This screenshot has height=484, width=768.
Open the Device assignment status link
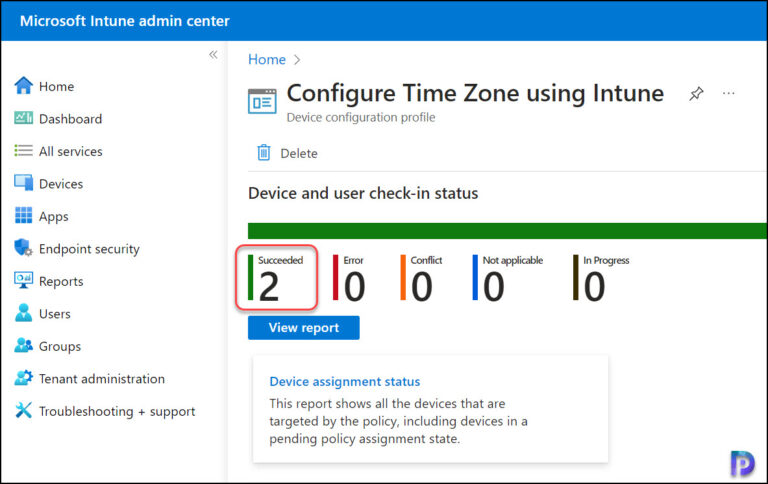[x=345, y=382]
